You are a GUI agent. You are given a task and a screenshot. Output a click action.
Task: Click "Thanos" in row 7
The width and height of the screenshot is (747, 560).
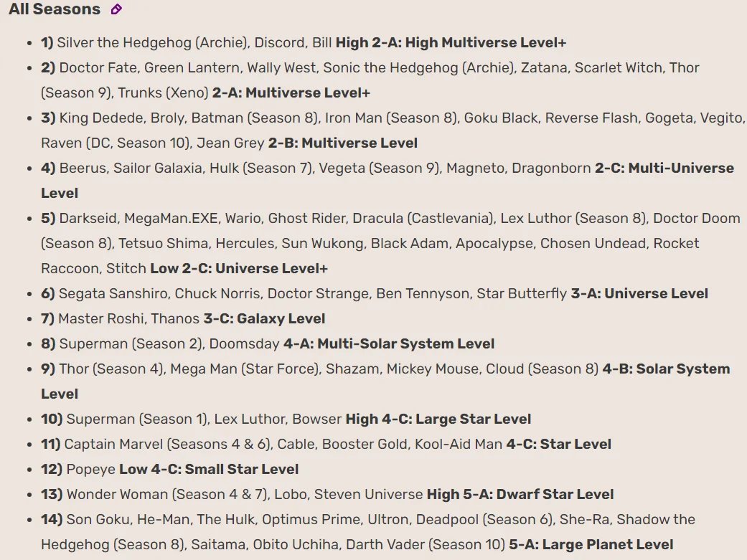[175, 318]
